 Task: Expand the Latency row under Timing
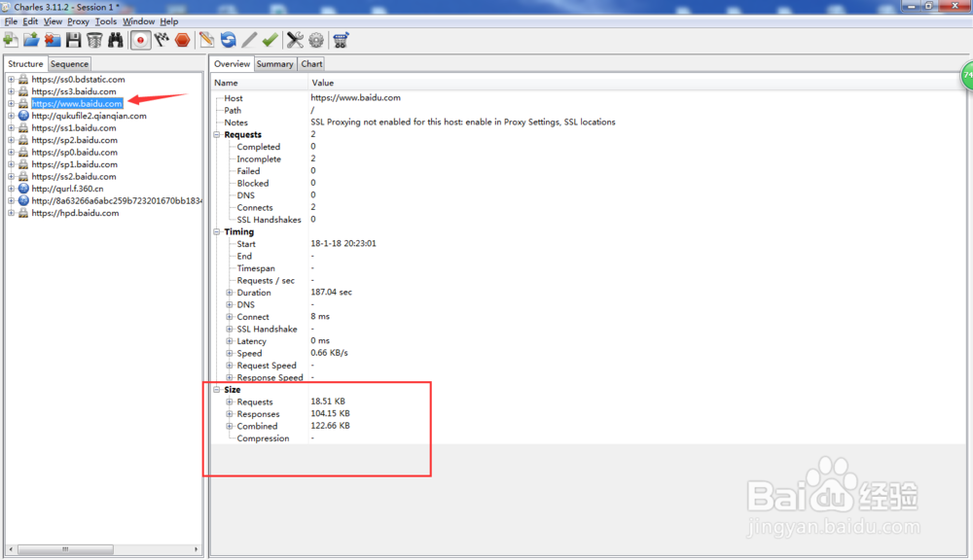pyautogui.click(x=230, y=341)
